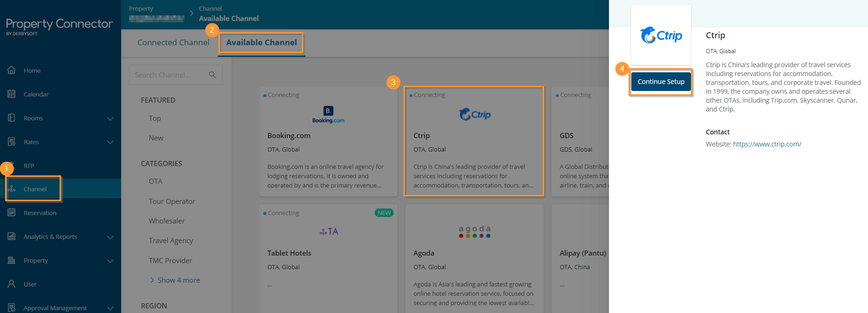Viewport: 868px width, 313px height.
Task: Open the Booking.com channel card title
Action: [x=289, y=136]
